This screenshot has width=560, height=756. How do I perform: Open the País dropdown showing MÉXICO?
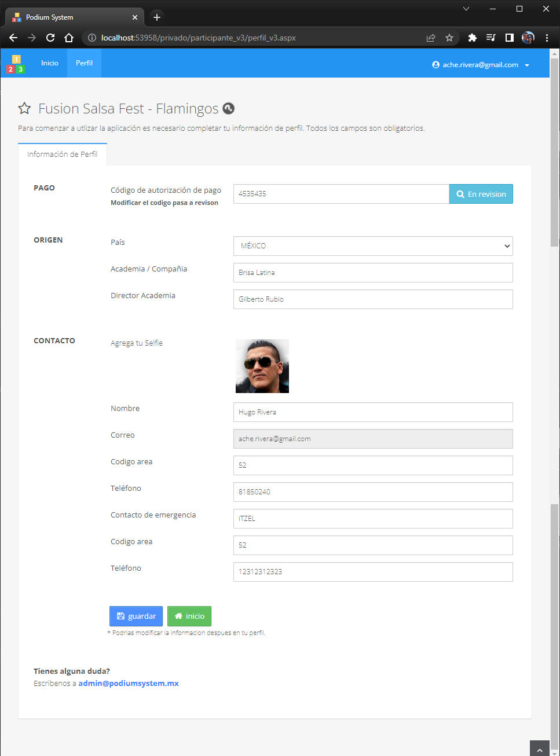pyautogui.click(x=373, y=246)
